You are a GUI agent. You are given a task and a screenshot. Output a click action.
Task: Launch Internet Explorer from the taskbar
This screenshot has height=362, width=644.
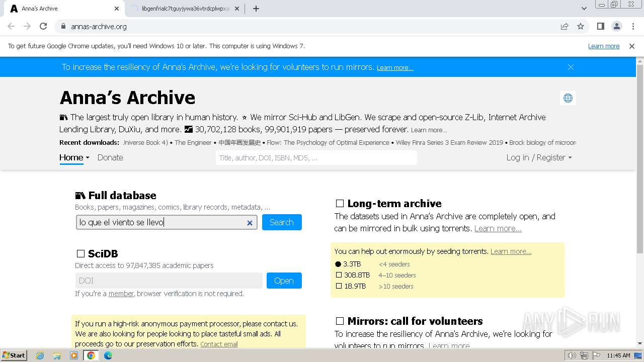tap(40, 355)
